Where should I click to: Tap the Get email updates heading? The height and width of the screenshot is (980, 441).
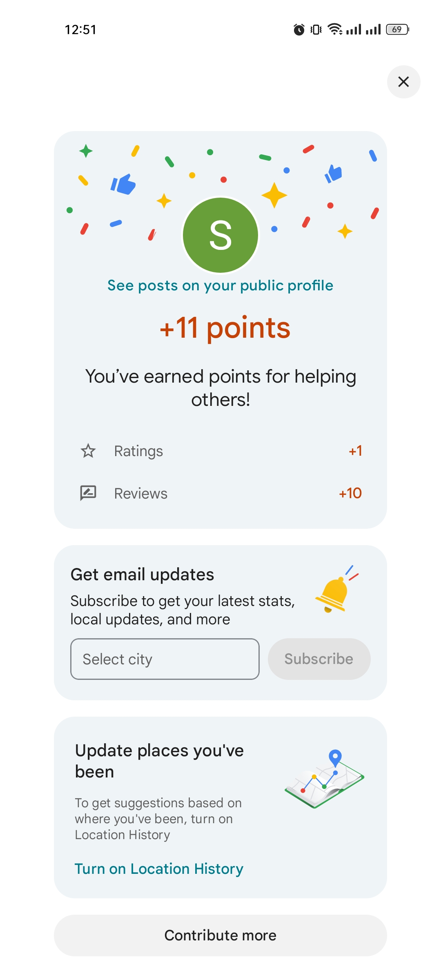(x=142, y=575)
